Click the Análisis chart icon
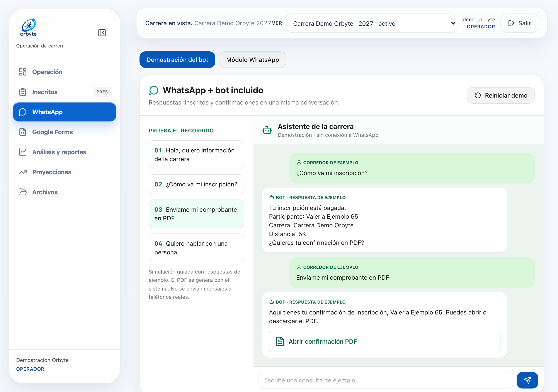This screenshot has width=558, height=392. tap(23, 152)
